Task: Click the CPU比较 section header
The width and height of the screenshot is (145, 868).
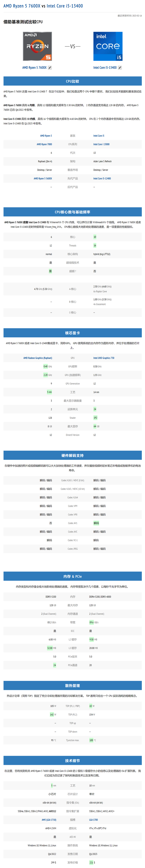Action: 72,81
